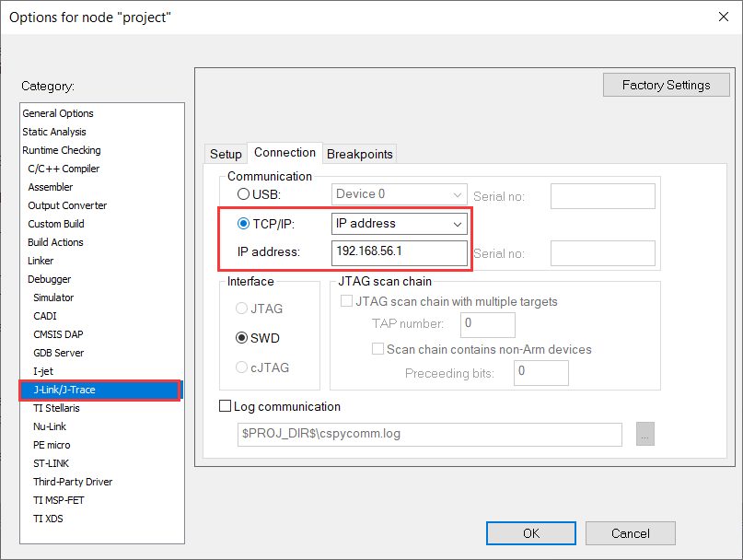Enable the Log communication checkbox
The image size is (743, 560).
click(x=225, y=406)
